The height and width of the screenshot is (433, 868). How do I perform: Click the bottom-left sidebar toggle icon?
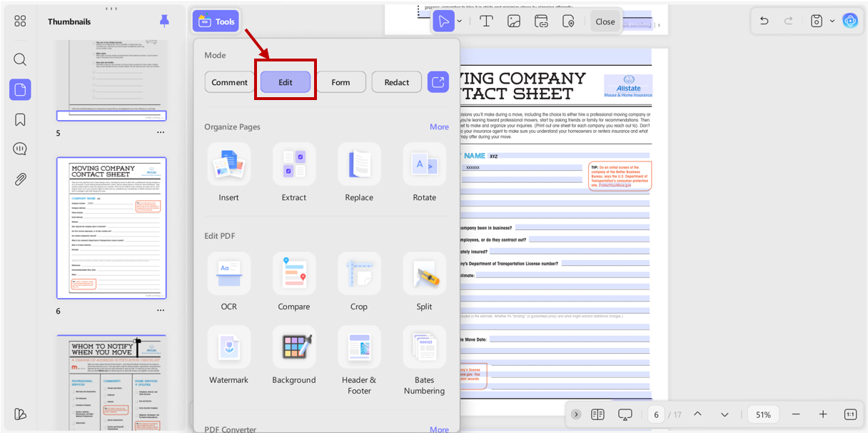[20, 414]
